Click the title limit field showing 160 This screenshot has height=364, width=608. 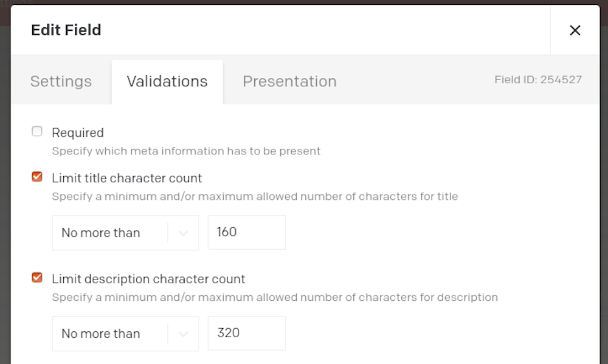[x=246, y=232]
